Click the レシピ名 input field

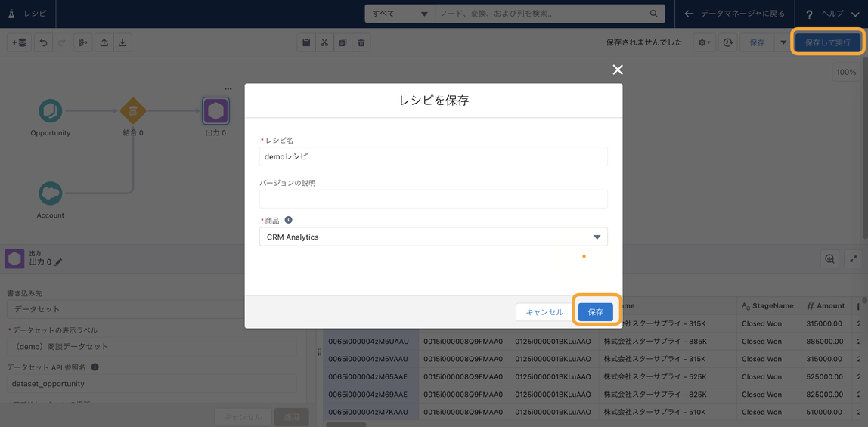[x=433, y=156]
